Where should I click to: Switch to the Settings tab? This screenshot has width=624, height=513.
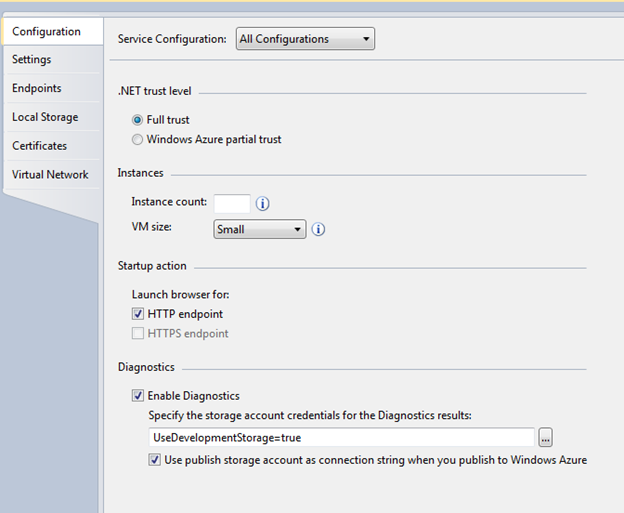32,60
